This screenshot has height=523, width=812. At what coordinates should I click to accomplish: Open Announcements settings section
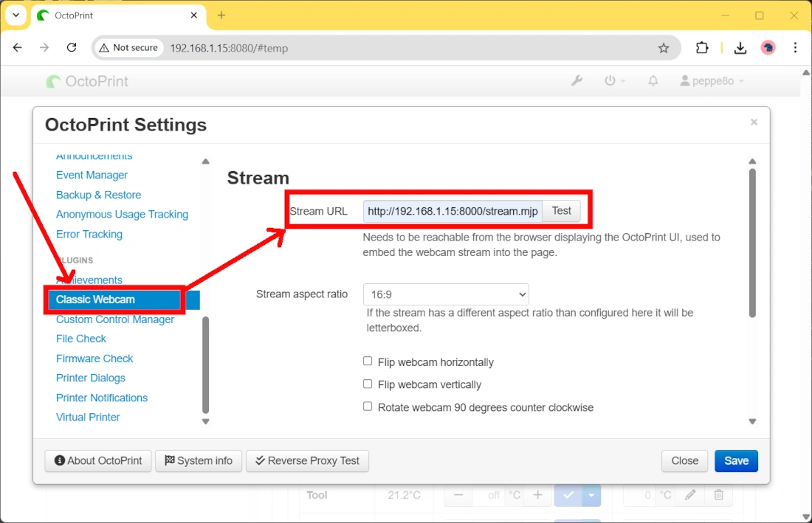[x=94, y=156]
